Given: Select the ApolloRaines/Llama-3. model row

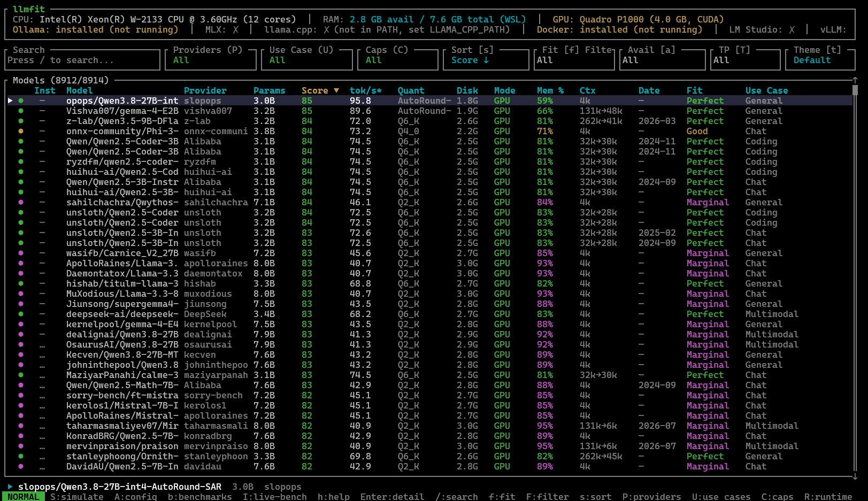Looking at the screenshot, I should (x=430, y=263).
